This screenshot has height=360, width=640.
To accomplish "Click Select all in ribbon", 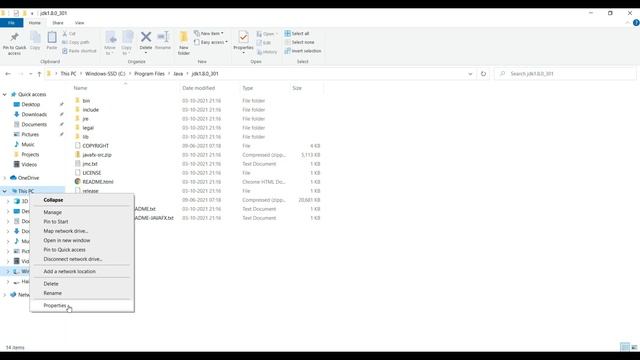I will [x=297, y=33].
